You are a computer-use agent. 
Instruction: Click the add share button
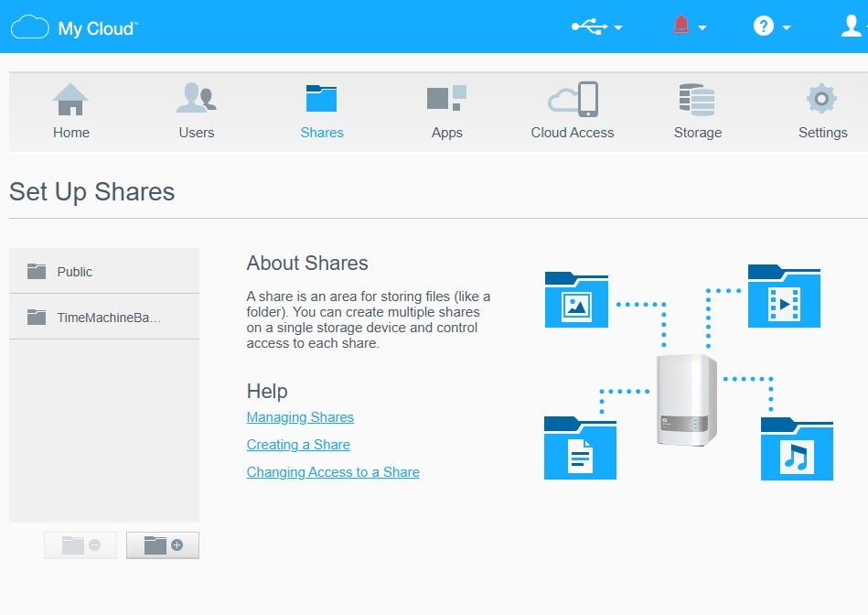[163, 545]
